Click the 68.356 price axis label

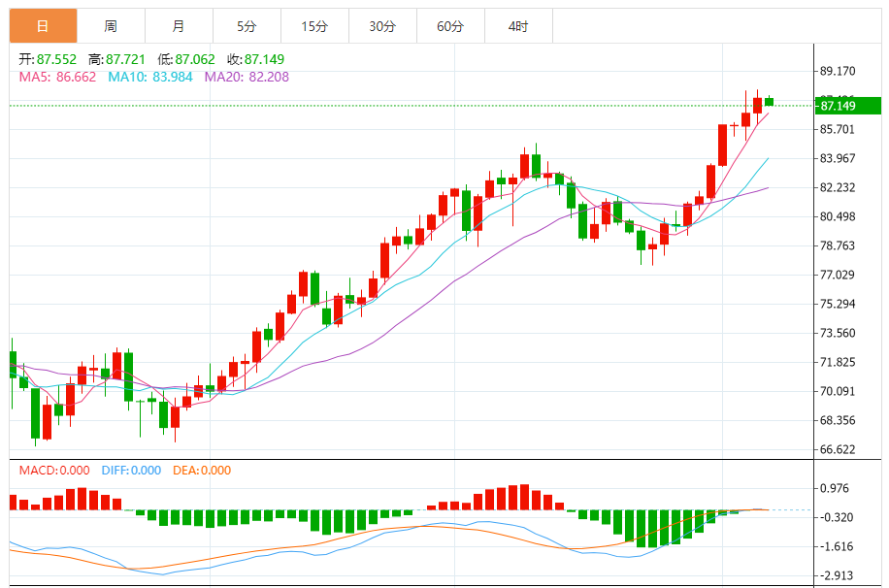click(x=838, y=420)
